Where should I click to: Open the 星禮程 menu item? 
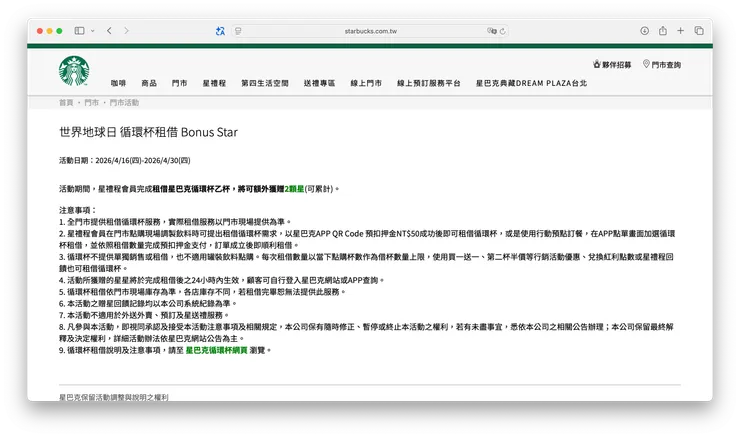pyautogui.click(x=214, y=83)
